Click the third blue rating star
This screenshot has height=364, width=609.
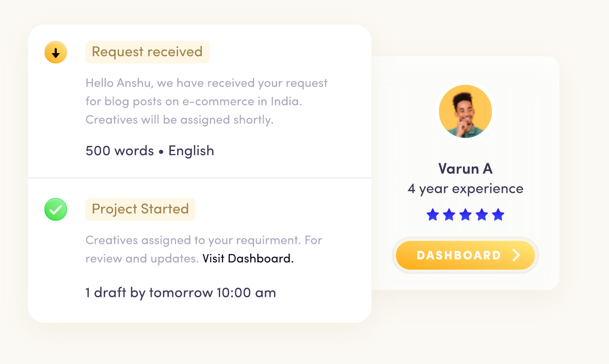[466, 215]
